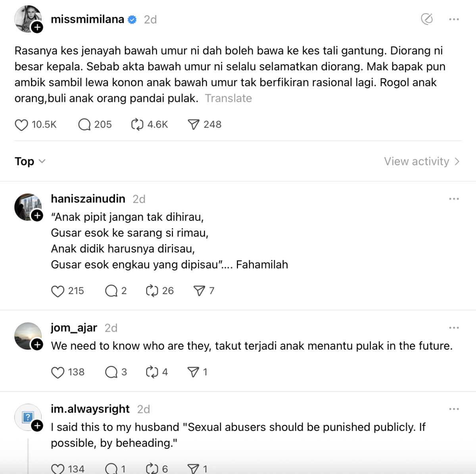The image size is (476, 474).
Task: Open more options on im.alwaysright's reply
Action: (454, 409)
